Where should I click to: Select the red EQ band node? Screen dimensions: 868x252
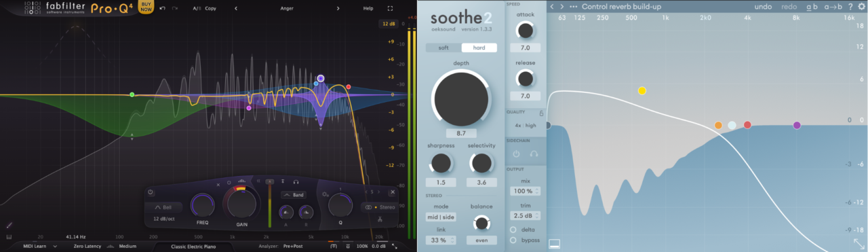tap(349, 87)
